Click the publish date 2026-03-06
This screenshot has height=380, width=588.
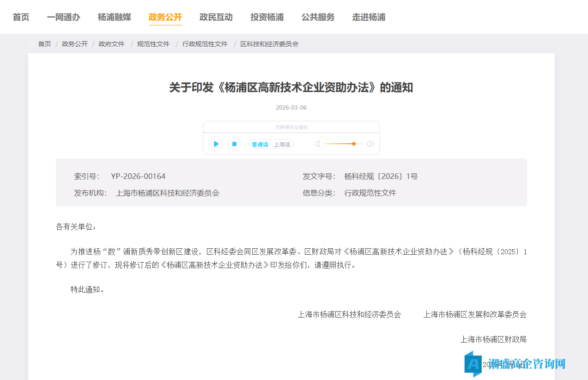coord(291,108)
